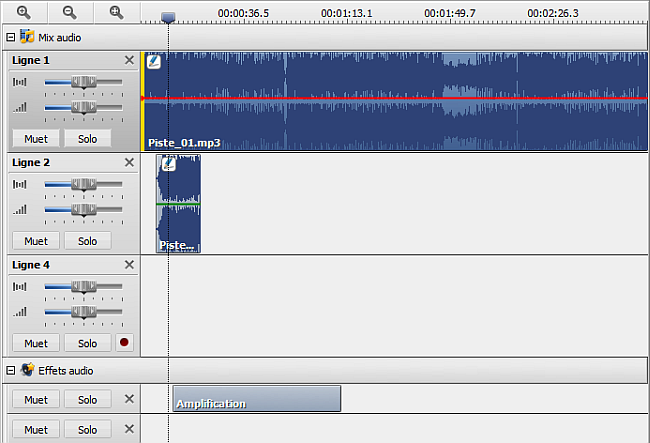Select the Amplification effect block
Screen dimensions: 650x443
(x=257, y=399)
